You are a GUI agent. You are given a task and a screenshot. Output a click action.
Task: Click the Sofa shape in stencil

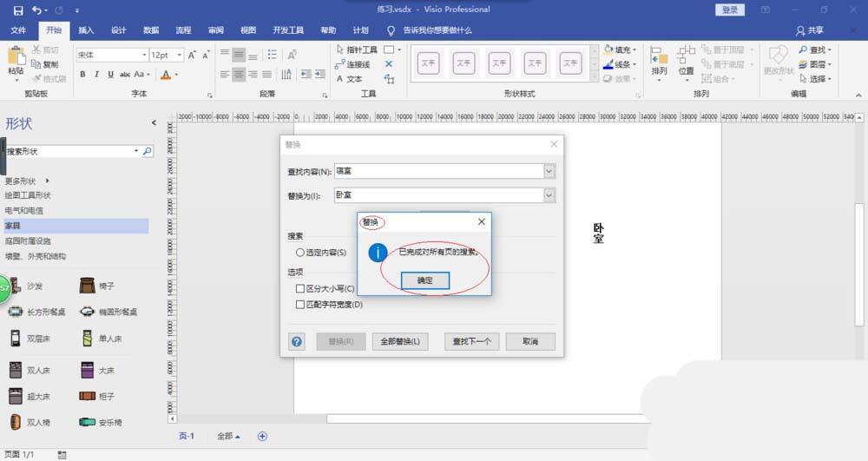(26, 286)
